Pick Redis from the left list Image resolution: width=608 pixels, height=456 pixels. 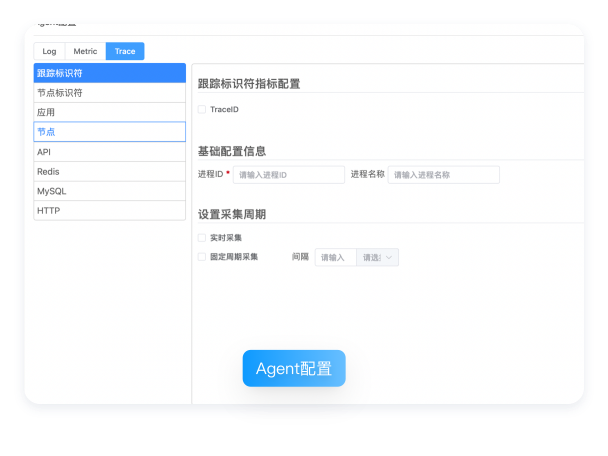pos(109,172)
